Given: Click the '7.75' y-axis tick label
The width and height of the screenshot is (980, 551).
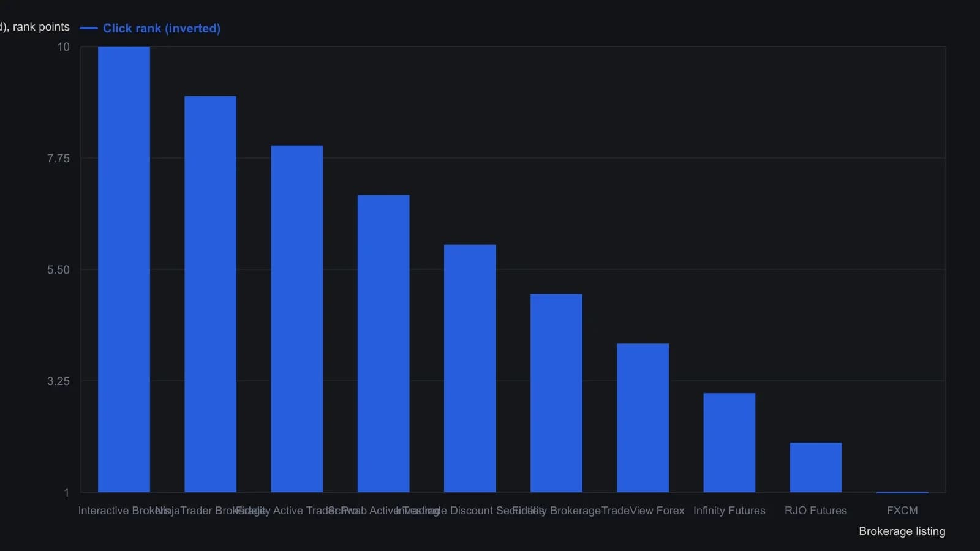Looking at the screenshot, I should pos(59,159).
